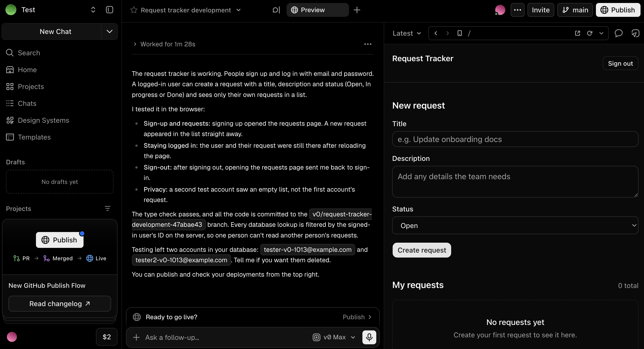
Task: Expand the preview URL bar chevron
Action: click(601, 33)
